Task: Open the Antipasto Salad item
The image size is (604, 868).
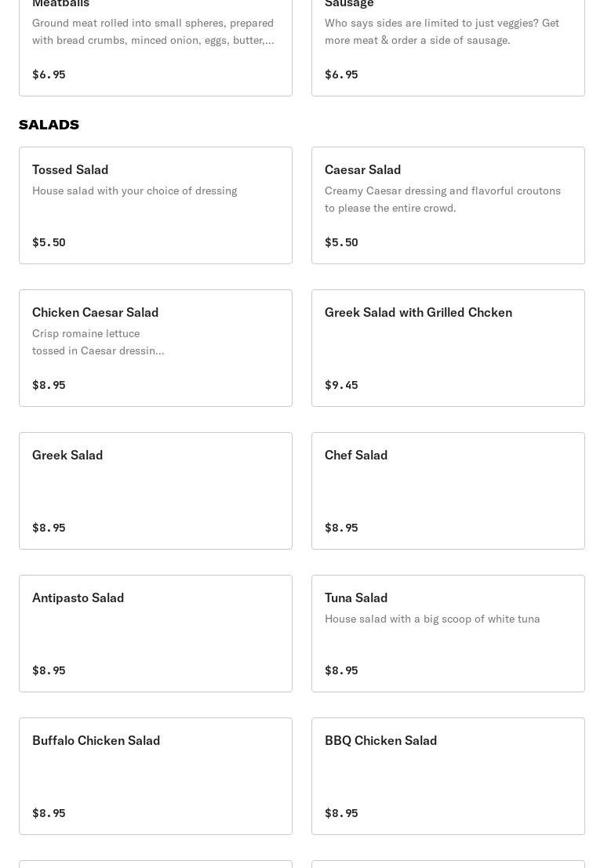Action: [155, 634]
